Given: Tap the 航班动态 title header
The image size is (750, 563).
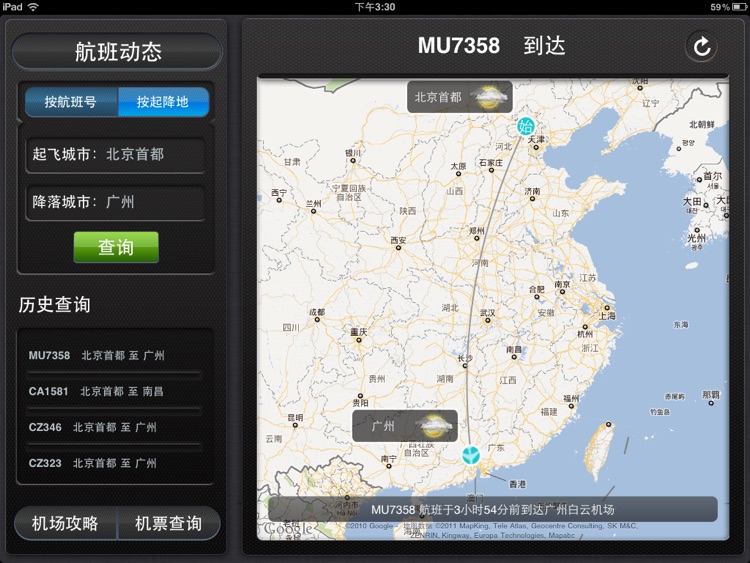Looking at the screenshot, I should coord(118,51).
